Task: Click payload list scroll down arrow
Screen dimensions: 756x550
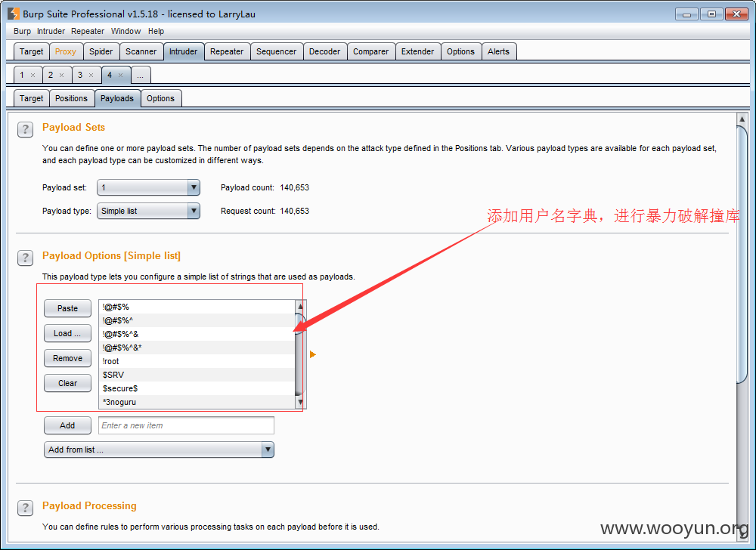Action: [300, 402]
